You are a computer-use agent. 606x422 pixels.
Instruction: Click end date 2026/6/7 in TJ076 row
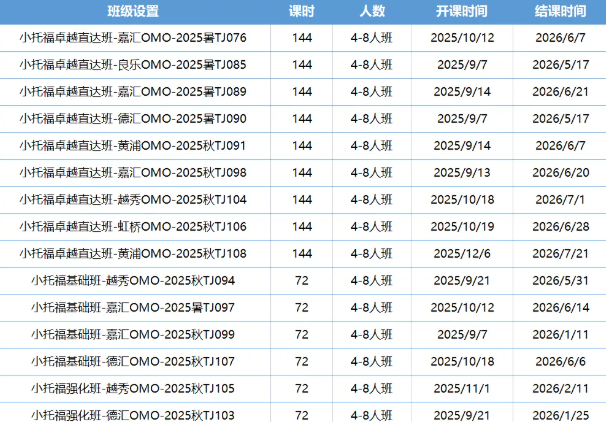click(x=560, y=37)
